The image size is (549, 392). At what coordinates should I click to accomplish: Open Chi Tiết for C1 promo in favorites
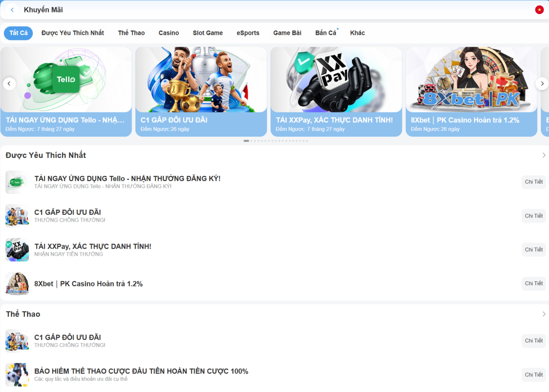(534, 216)
